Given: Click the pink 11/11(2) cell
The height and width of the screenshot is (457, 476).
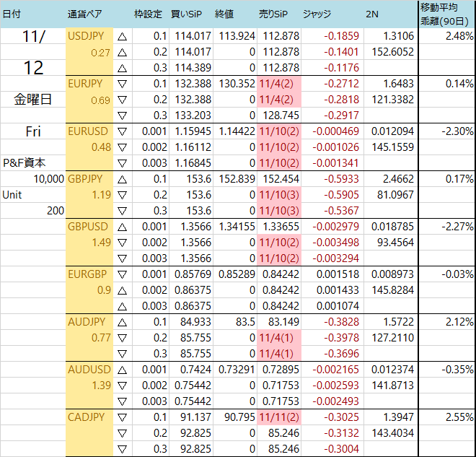Looking at the screenshot, I should coord(279,417).
